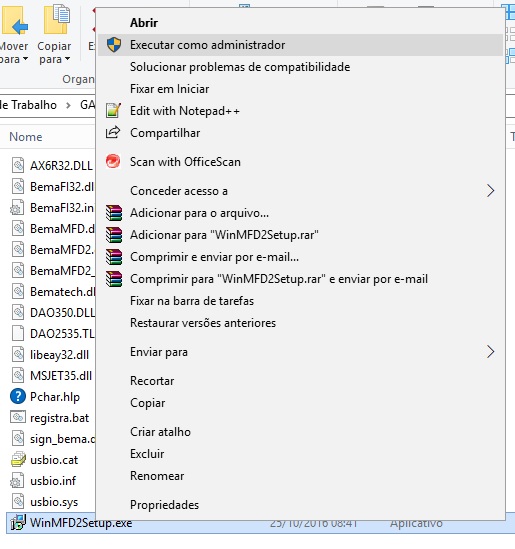Click the AX6R32.DLL file icon
515x549 pixels.
point(18,165)
